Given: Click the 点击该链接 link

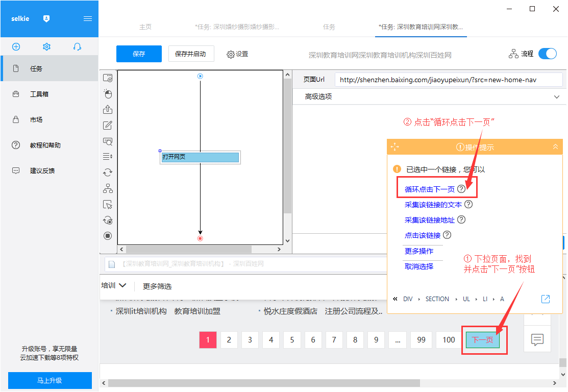Looking at the screenshot, I should coord(423,235).
